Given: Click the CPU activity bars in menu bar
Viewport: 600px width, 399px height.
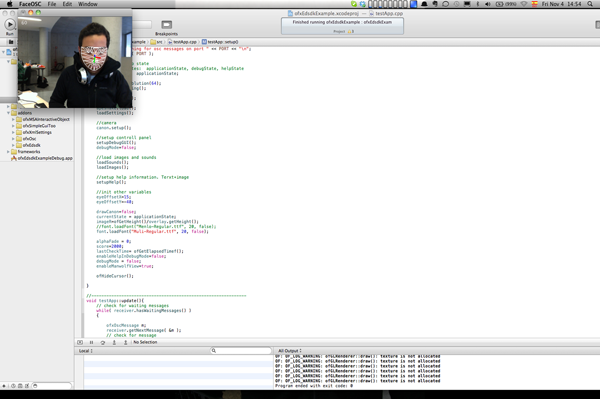Looking at the screenshot, I should 388,4.
